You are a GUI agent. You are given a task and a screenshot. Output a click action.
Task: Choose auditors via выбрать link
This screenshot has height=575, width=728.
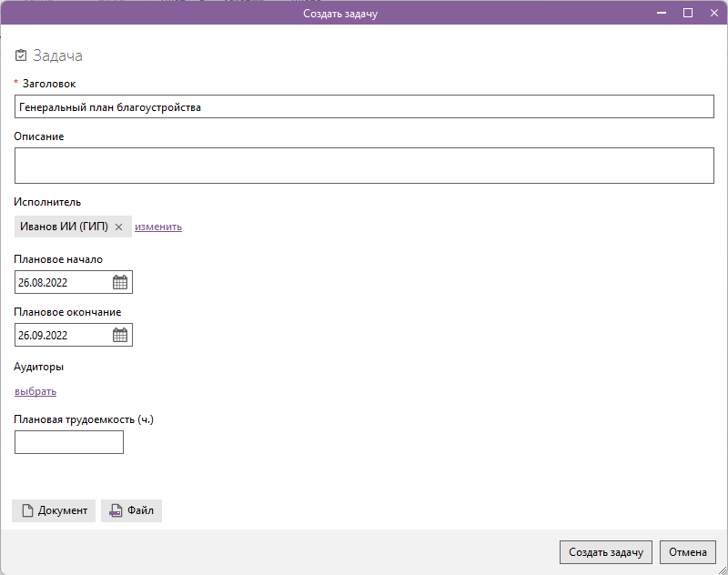coord(35,391)
